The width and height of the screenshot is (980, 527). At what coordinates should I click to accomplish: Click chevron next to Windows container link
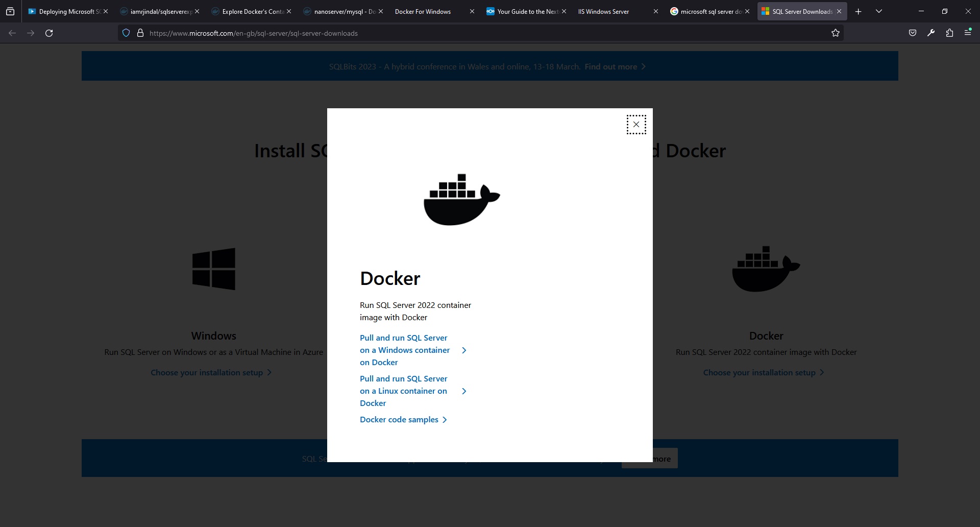pos(464,350)
